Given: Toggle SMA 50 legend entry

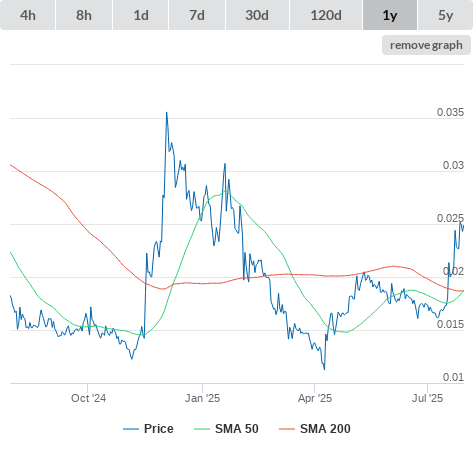Looking at the screenshot, I should click(226, 429).
